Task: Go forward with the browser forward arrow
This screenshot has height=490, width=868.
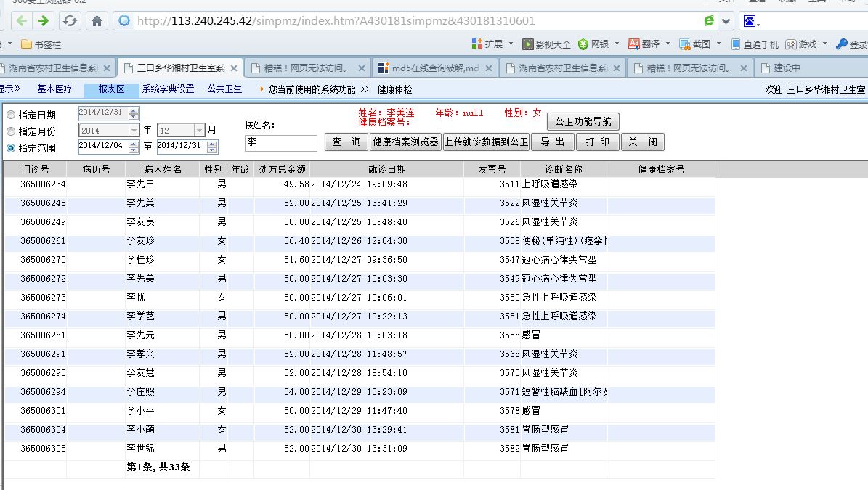Action: click(x=43, y=21)
